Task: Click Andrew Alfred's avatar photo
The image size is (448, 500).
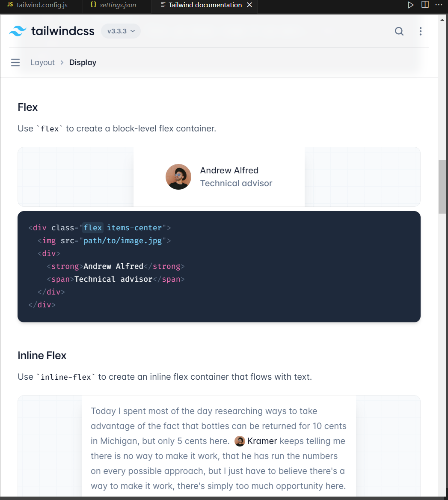Action: click(178, 177)
